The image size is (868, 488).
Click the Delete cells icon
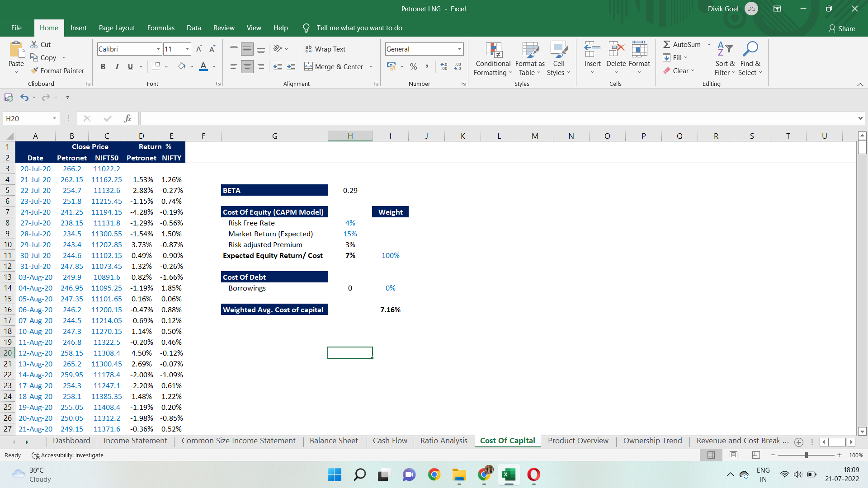point(616,49)
